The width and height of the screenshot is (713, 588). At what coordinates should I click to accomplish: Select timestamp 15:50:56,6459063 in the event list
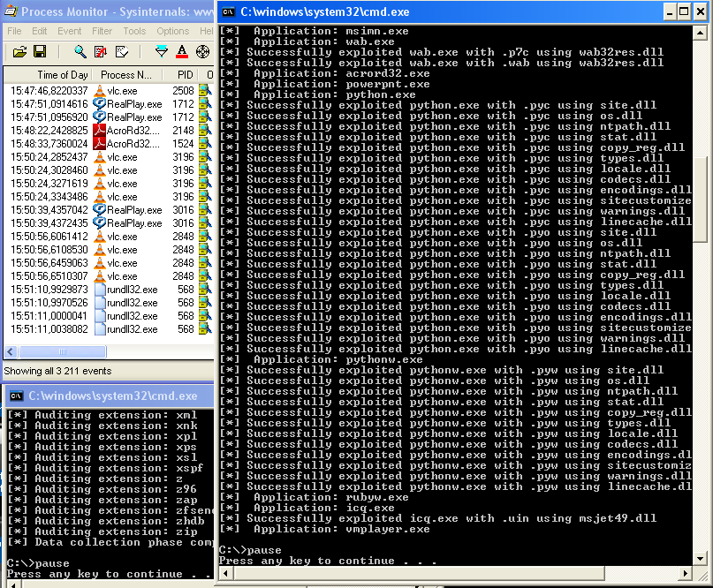49,263
